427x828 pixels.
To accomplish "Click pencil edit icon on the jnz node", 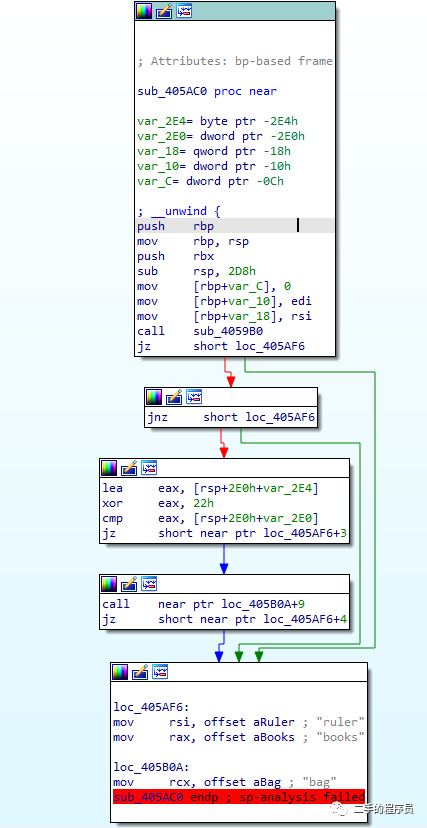I will coord(174,397).
